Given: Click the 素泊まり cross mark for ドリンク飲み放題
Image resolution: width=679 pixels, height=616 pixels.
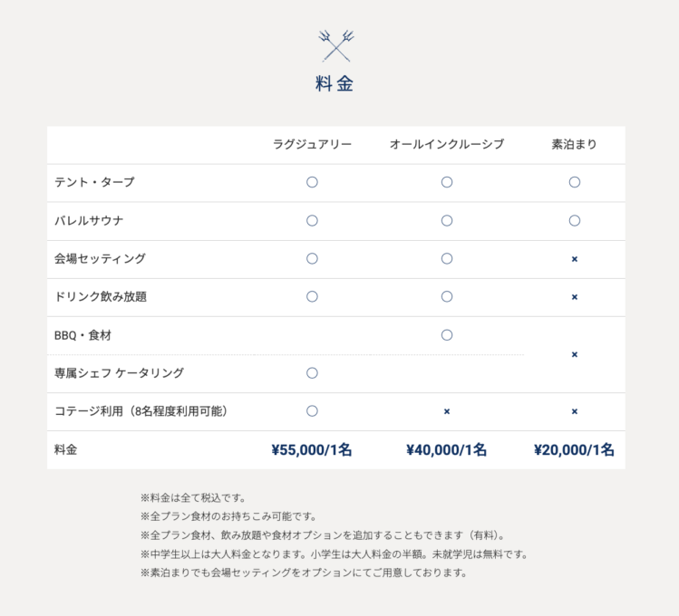Looking at the screenshot, I should 574,297.
